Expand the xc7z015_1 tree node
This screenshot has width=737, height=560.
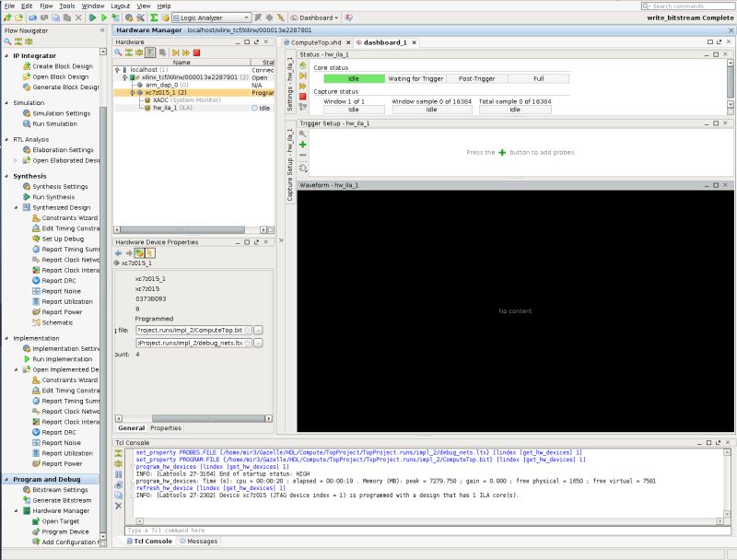click(132, 92)
